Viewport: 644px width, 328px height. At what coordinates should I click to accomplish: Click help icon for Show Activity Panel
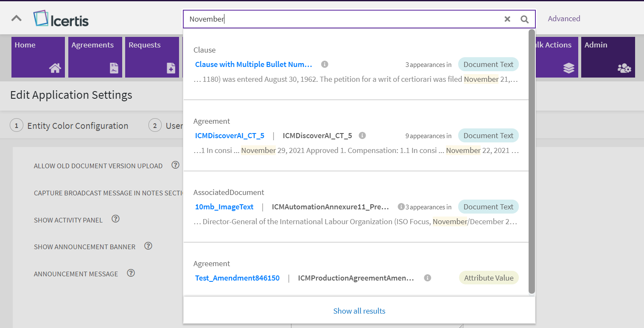[115, 219]
